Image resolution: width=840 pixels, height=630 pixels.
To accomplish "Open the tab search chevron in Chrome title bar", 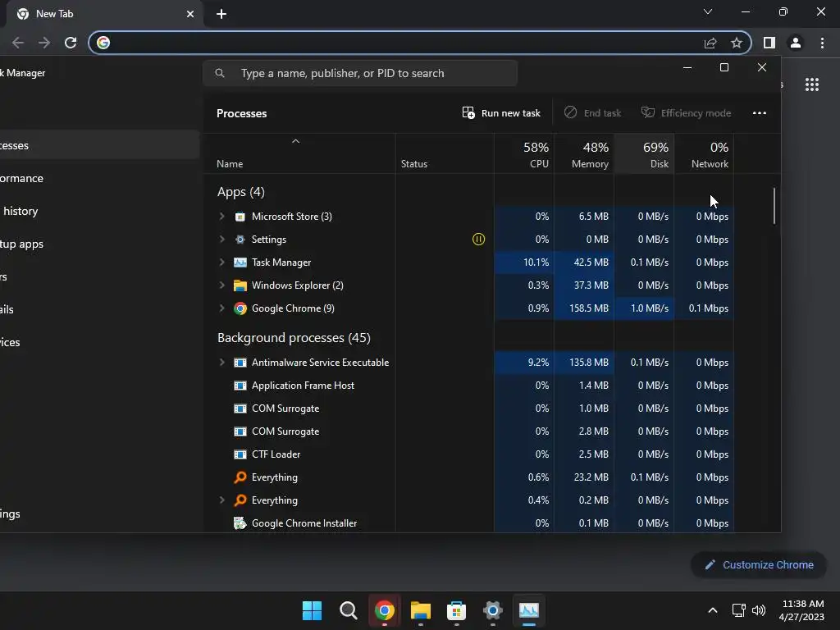I will (x=708, y=11).
